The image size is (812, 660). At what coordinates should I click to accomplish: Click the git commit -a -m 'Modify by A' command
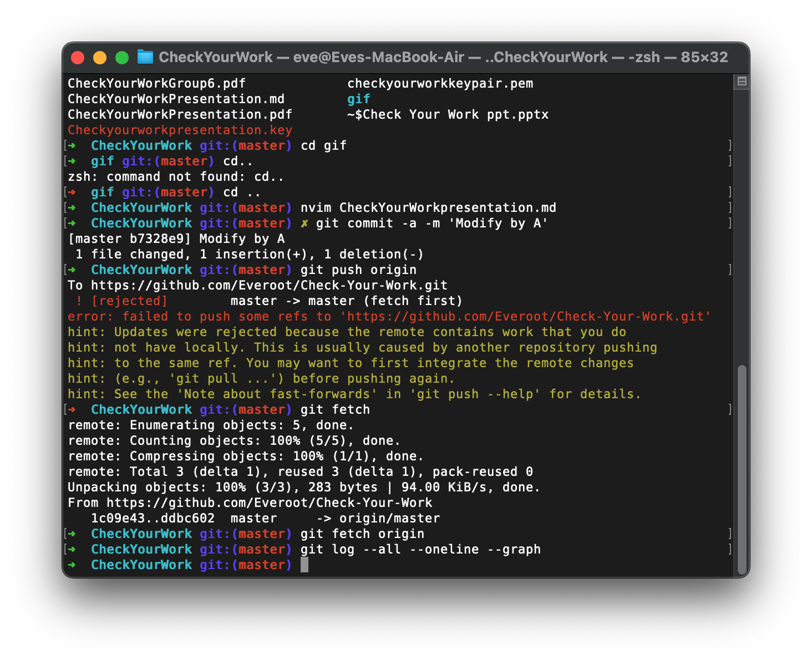click(433, 224)
